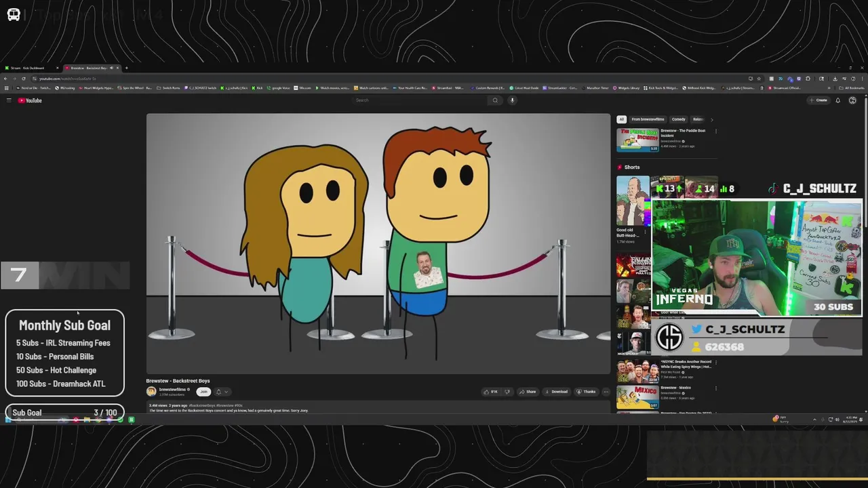Click the video player to pause
This screenshot has width=868, height=488.
click(x=378, y=243)
